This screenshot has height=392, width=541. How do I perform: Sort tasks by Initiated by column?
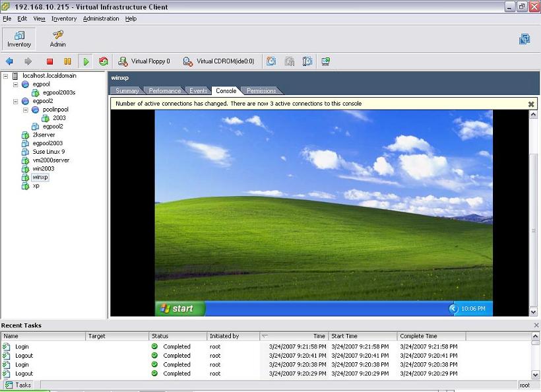click(x=234, y=336)
